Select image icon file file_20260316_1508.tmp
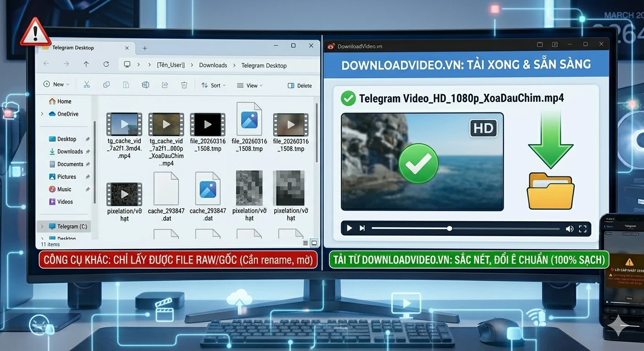Screen dimensions: 644x351 point(249,128)
